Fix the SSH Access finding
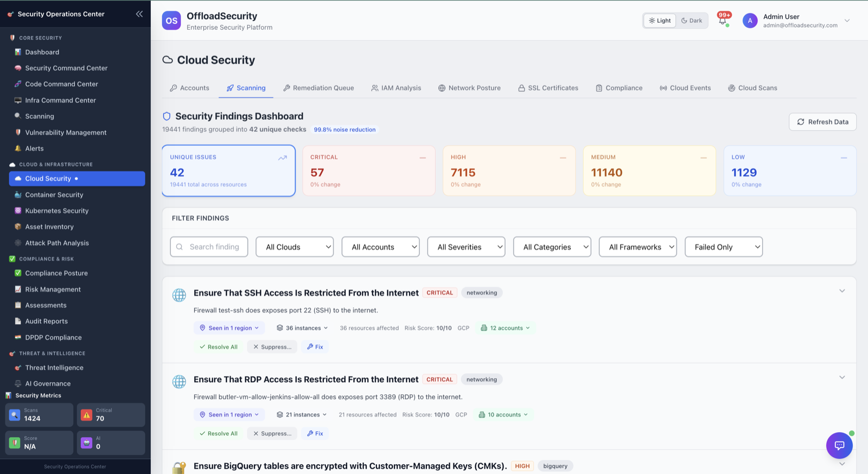The width and height of the screenshot is (868, 474). pos(315,347)
